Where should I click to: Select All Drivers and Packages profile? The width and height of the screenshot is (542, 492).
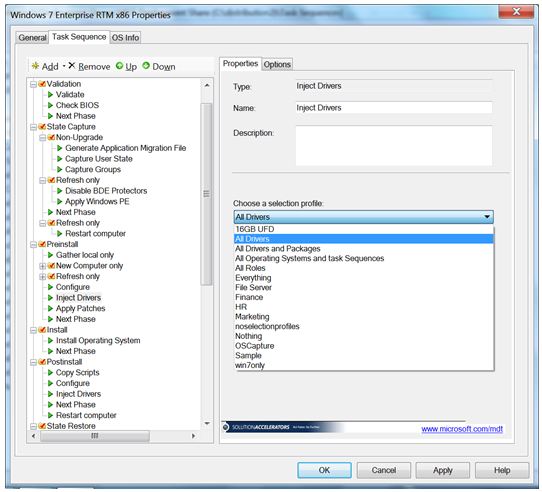(364, 249)
